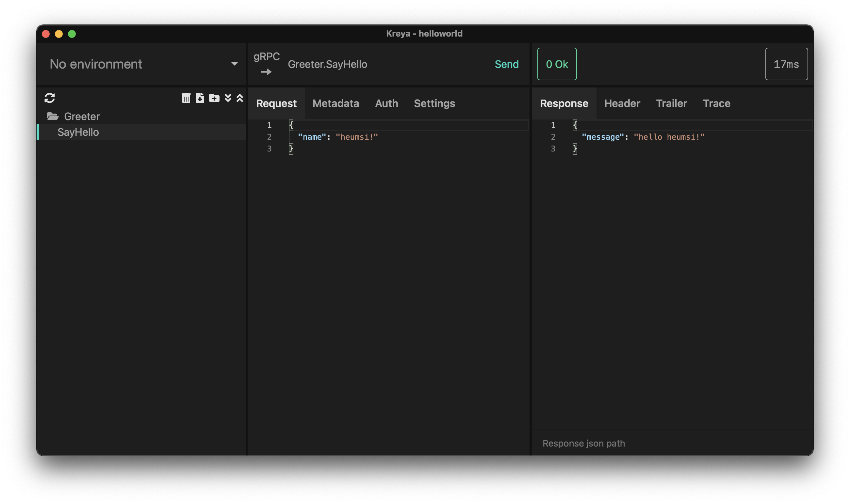Show the Trailer tab
Image resolution: width=850 pixels, height=504 pixels.
[x=671, y=103]
